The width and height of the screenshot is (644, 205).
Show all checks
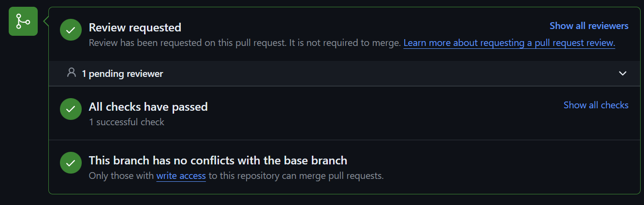coord(596,105)
